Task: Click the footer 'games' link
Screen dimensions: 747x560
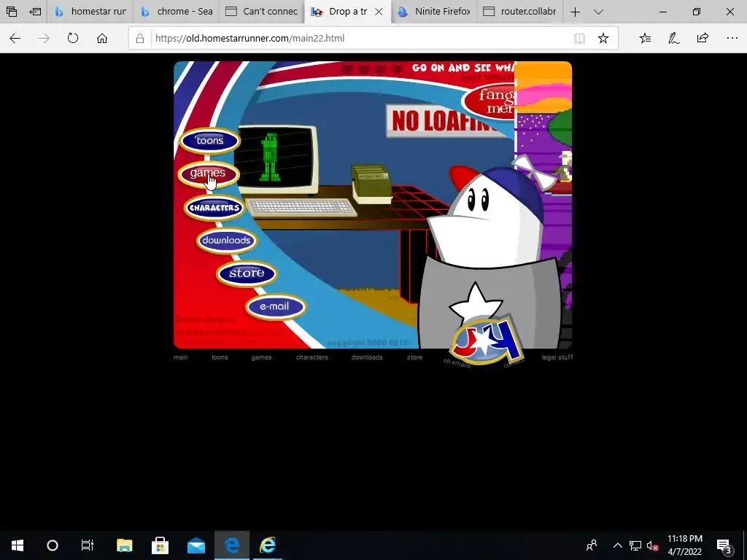Action: [x=262, y=357]
